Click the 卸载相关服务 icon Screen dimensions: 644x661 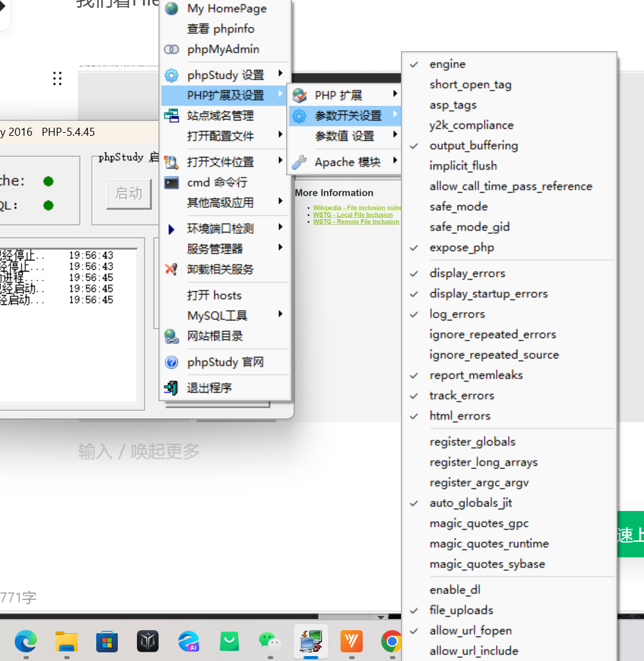[171, 269]
